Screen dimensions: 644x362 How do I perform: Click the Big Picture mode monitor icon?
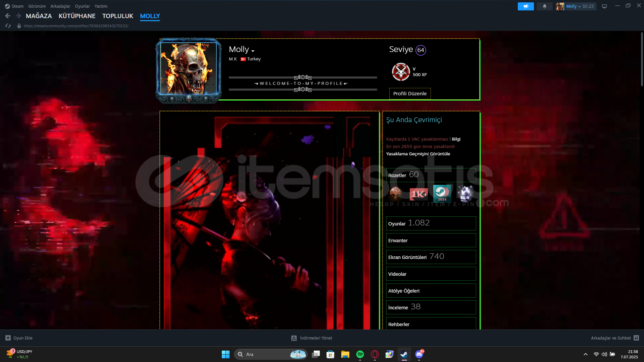604,6
